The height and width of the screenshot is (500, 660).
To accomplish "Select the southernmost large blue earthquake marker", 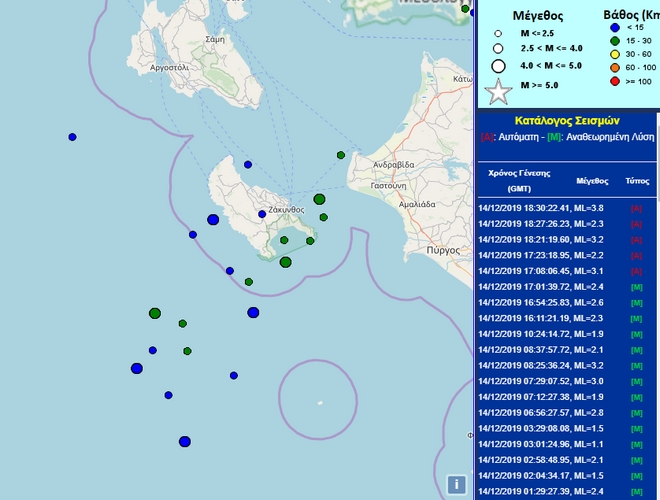I will click(x=185, y=441).
